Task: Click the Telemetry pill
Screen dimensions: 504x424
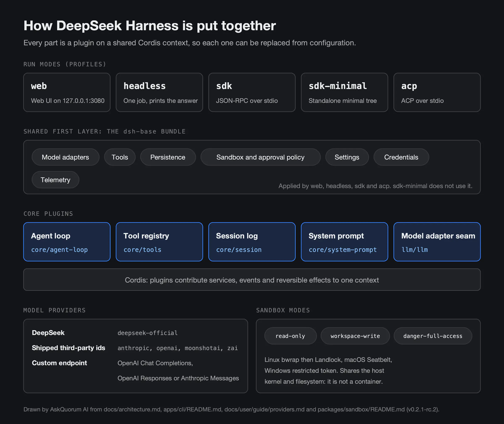Action: click(55, 180)
